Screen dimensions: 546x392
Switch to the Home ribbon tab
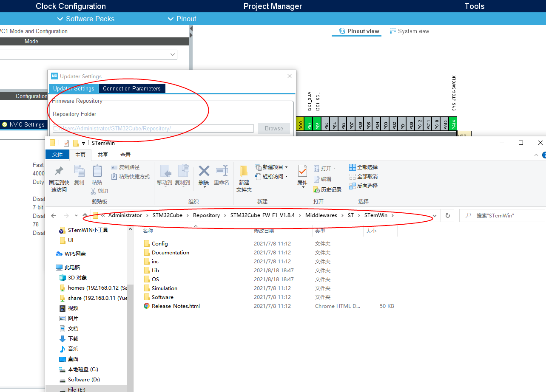80,155
